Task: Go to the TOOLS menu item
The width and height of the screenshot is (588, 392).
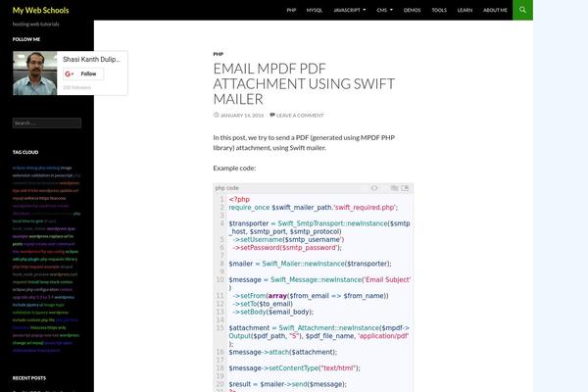Action: coord(439,10)
